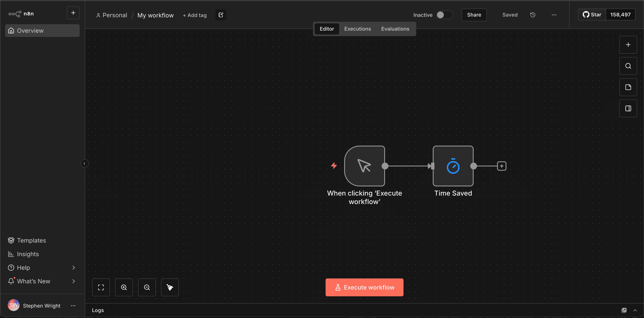This screenshot has width=644, height=318.
Task: Add a sticky note to canvas
Action: pyautogui.click(x=628, y=87)
